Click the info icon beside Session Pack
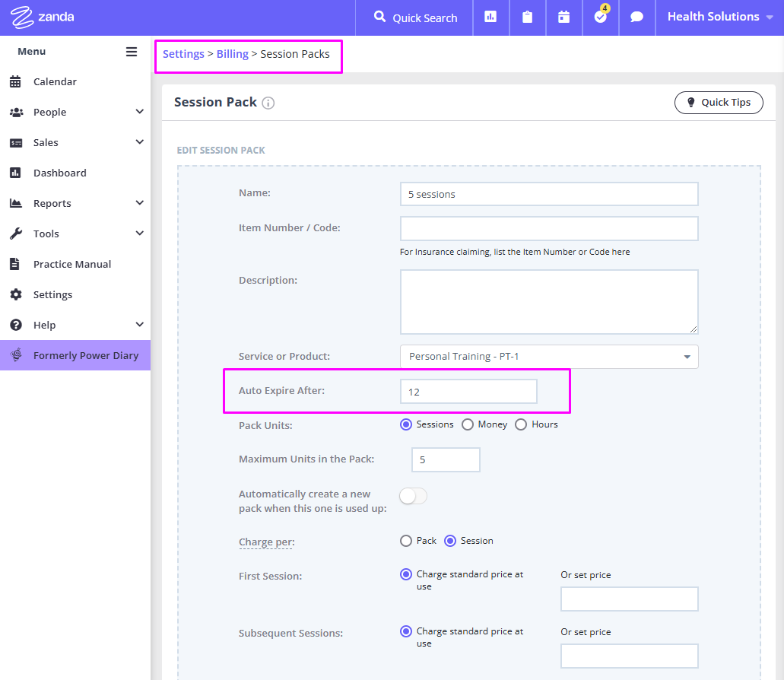Screen dimensions: 784x680 coord(268,102)
